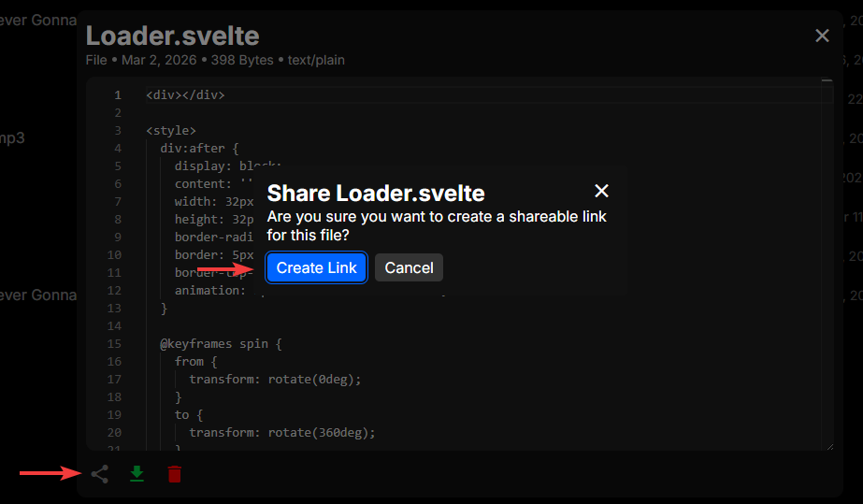This screenshot has height=504, width=863.
Task: Close the Share Loader.svelte dialog
Action: tap(602, 191)
